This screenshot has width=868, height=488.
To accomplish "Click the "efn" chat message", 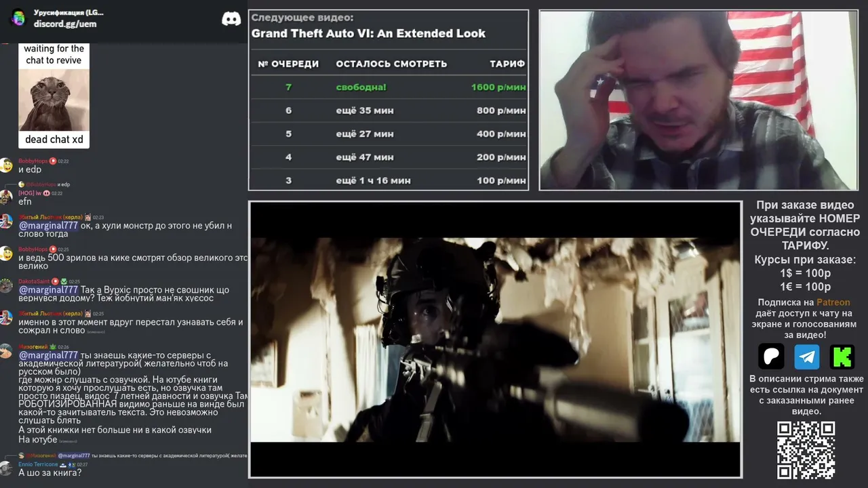I will [25, 201].
